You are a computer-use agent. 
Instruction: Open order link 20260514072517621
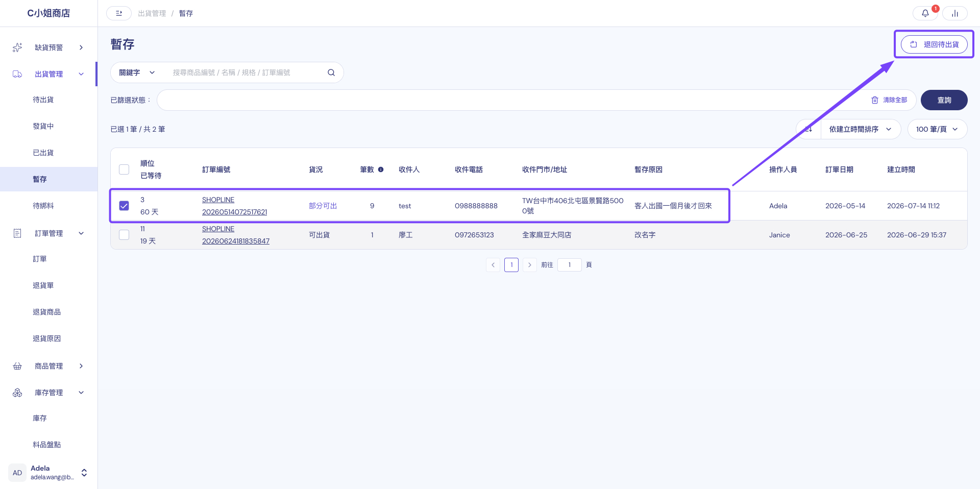pos(234,206)
